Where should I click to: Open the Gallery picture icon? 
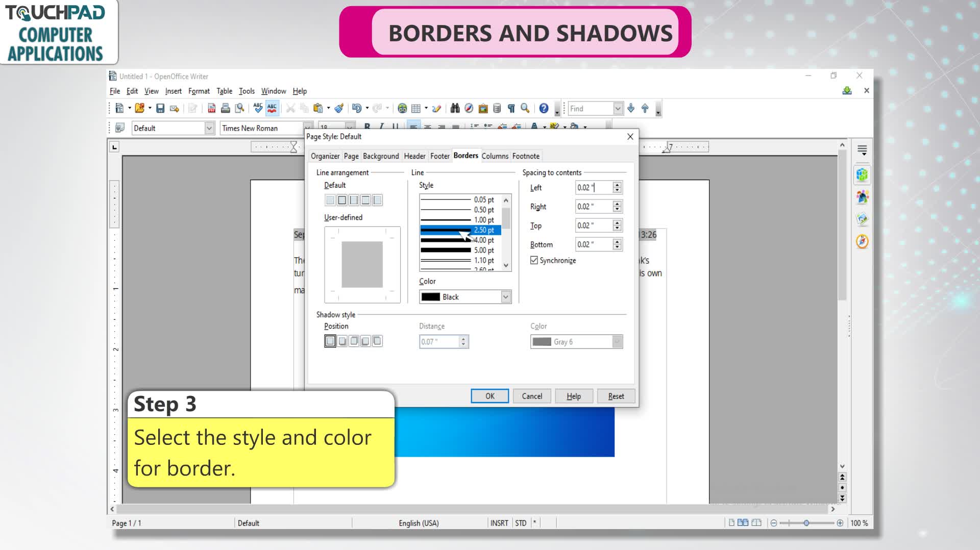(483, 108)
